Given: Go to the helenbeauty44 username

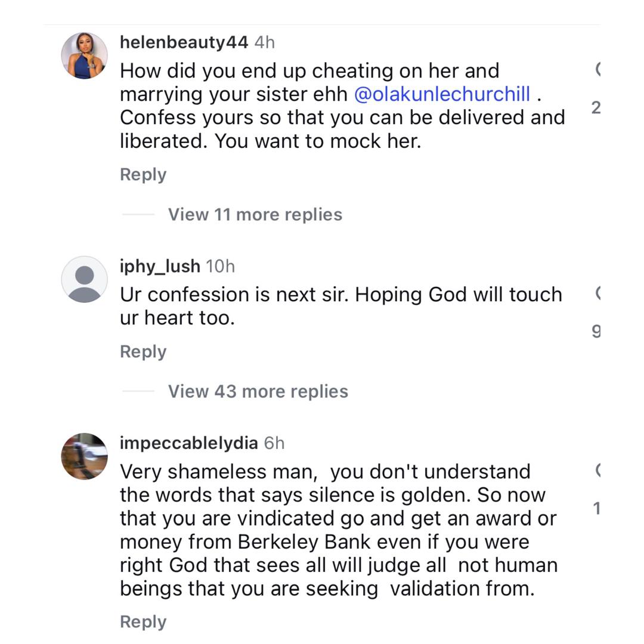Looking at the screenshot, I should tap(184, 42).
